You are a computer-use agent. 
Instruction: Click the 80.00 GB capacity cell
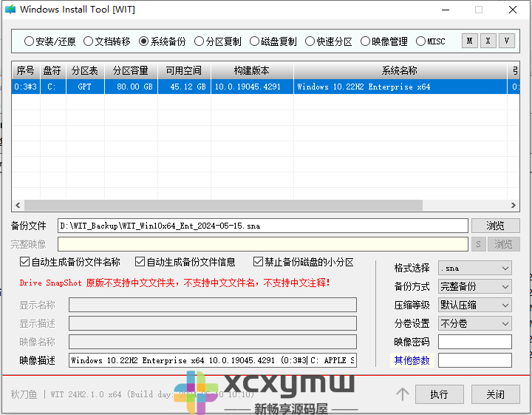click(x=131, y=87)
